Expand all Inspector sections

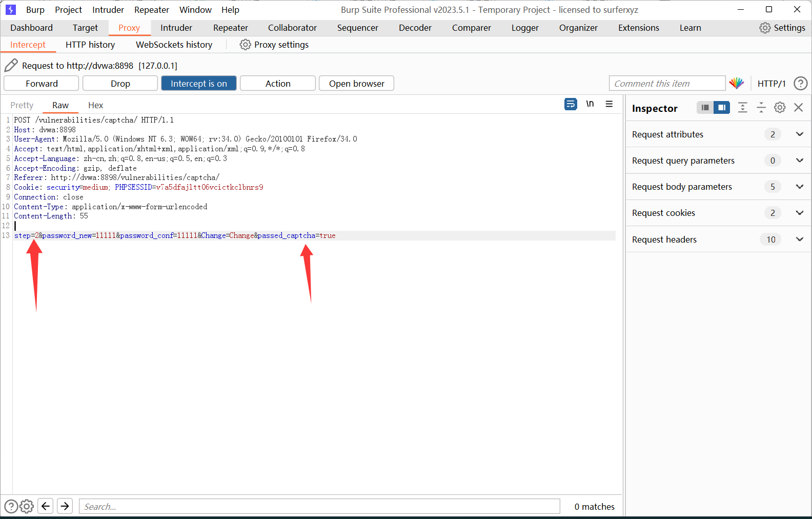tap(742, 107)
